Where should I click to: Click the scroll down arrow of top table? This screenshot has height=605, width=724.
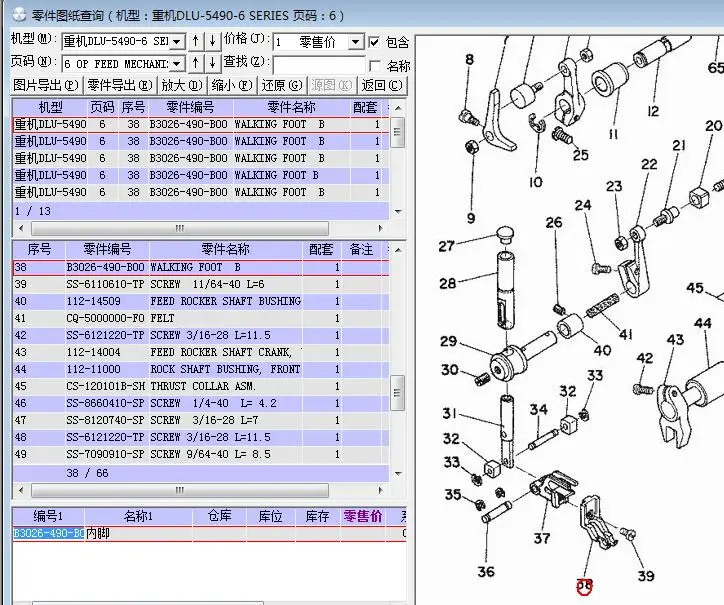(x=398, y=212)
